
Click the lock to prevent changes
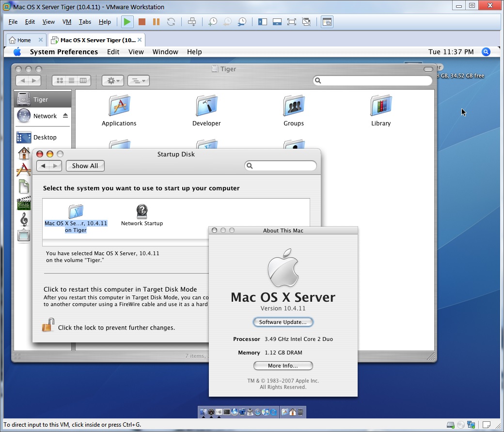tap(47, 325)
